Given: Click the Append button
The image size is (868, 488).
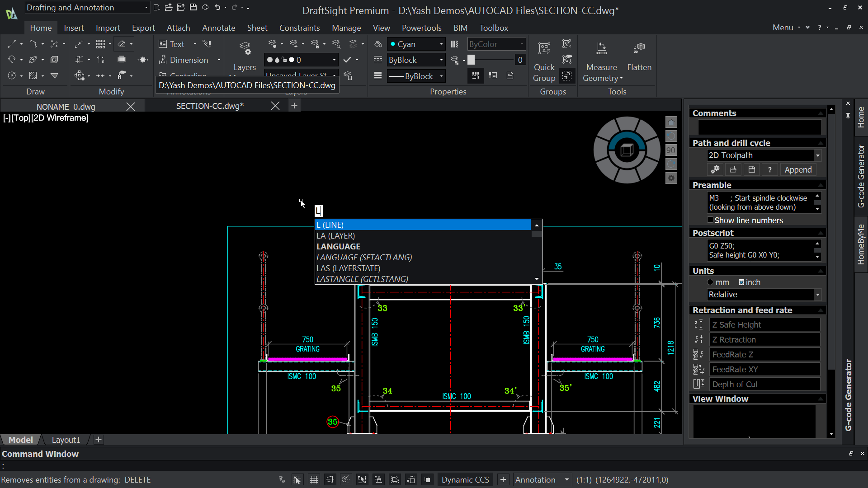Looking at the screenshot, I should click(x=798, y=169).
